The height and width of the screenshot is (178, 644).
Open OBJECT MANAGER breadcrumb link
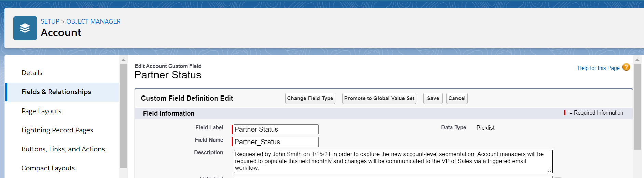tap(93, 21)
